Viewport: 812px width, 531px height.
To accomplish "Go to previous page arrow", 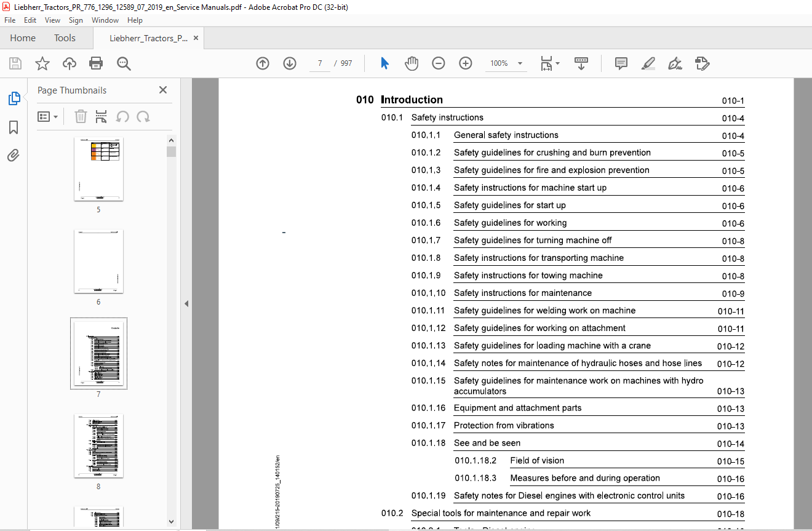I will (x=263, y=63).
